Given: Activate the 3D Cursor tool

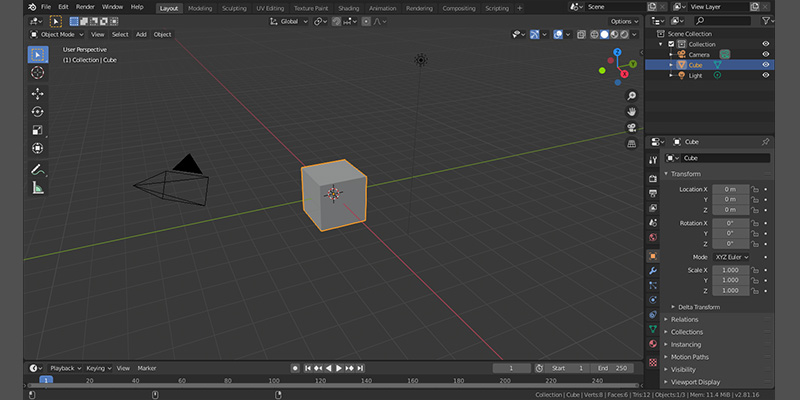Looking at the screenshot, I should click(38, 72).
